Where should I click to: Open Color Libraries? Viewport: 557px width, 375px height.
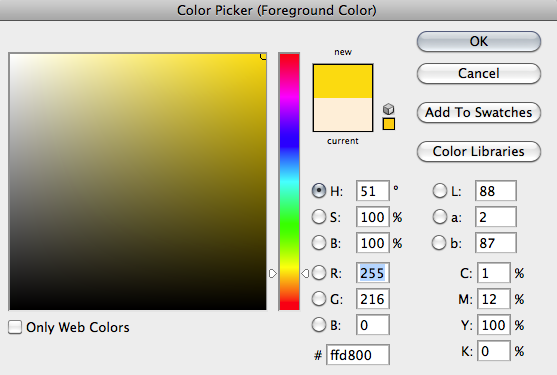pos(479,152)
